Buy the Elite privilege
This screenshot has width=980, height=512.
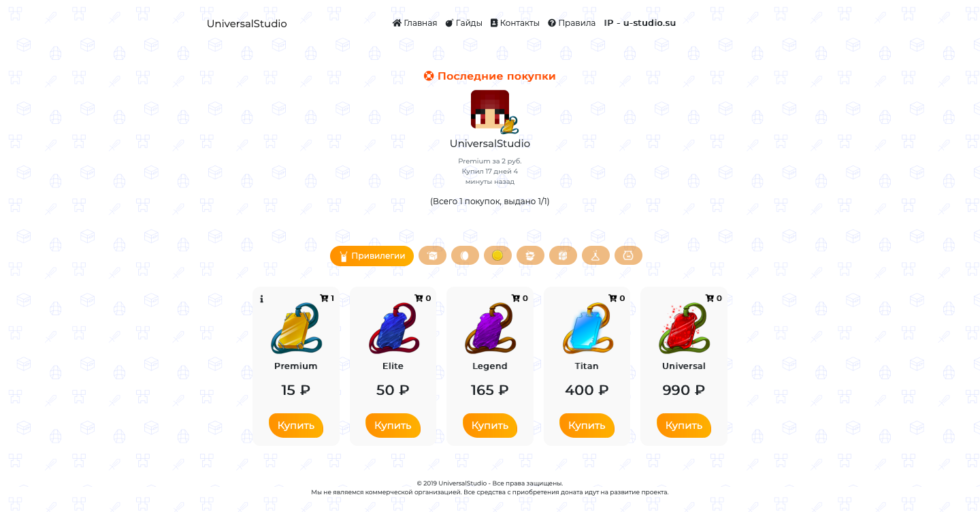[393, 426]
